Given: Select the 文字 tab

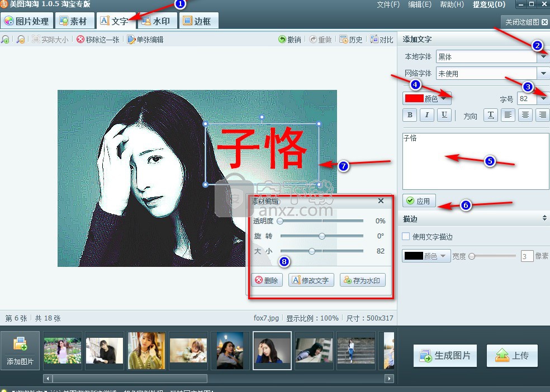Looking at the screenshot, I should 115,21.
